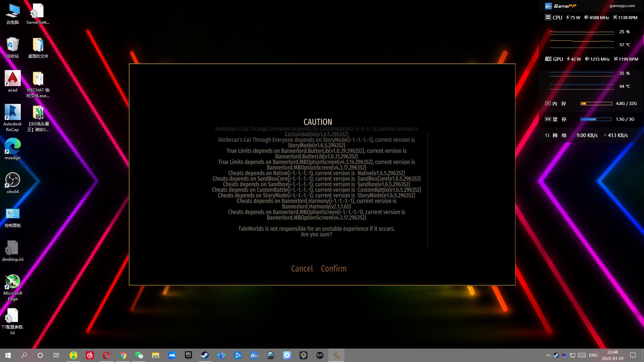
Task: Select the TT配置参数.ini file icon
Action: [13, 321]
